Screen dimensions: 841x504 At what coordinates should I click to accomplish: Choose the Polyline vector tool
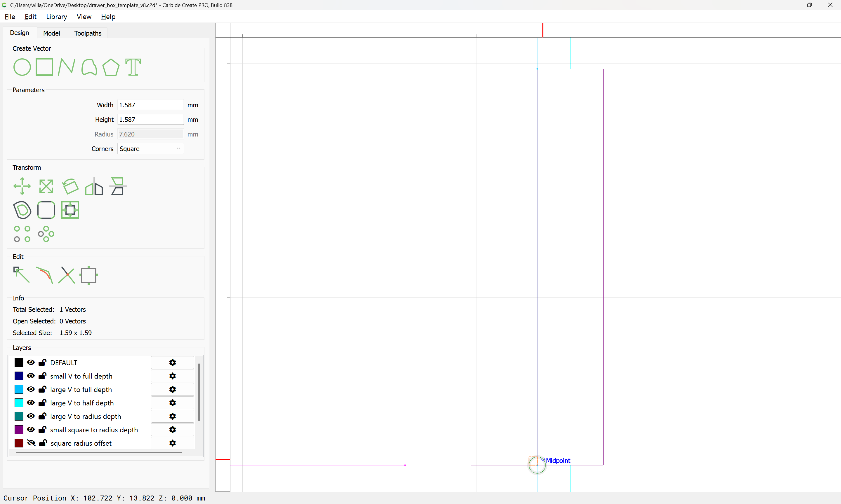point(66,67)
